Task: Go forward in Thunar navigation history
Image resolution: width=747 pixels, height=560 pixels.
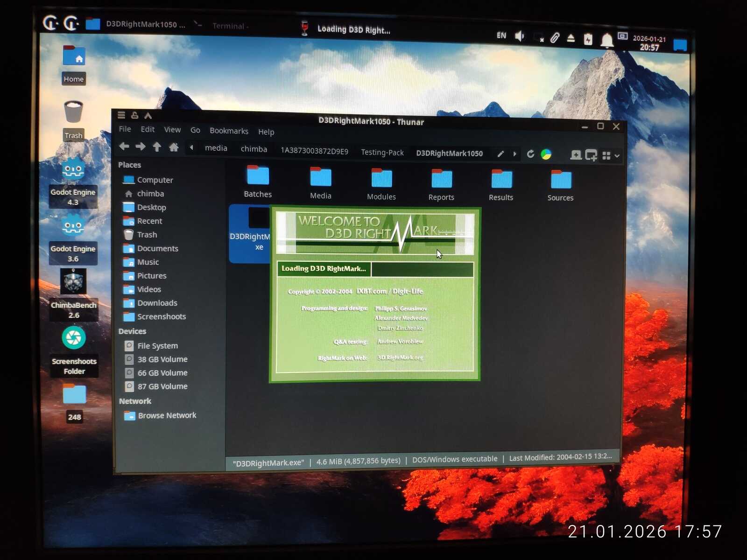Action: [141, 147]
